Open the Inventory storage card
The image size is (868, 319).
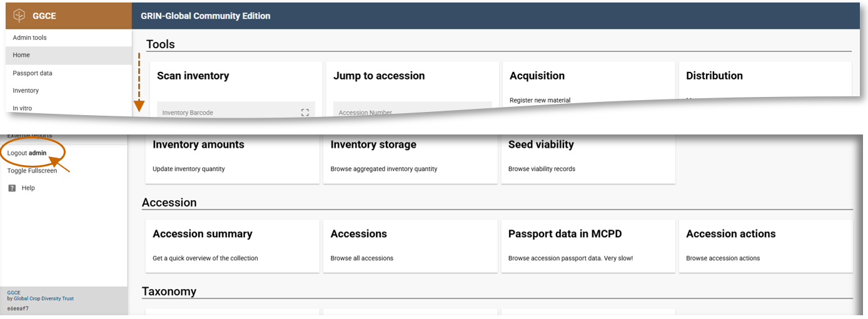click(x=410, y=155)
